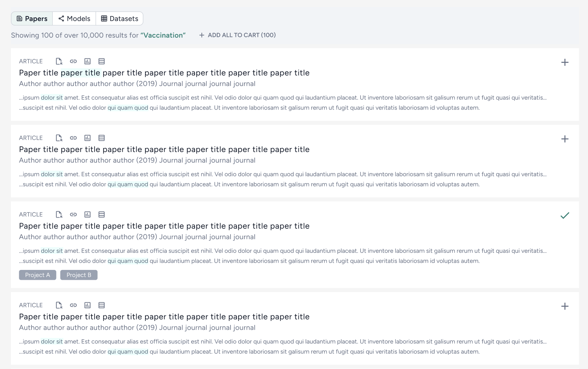Open the Project A tag on the third article
This screenshot has height=369, width=588.
38,275
